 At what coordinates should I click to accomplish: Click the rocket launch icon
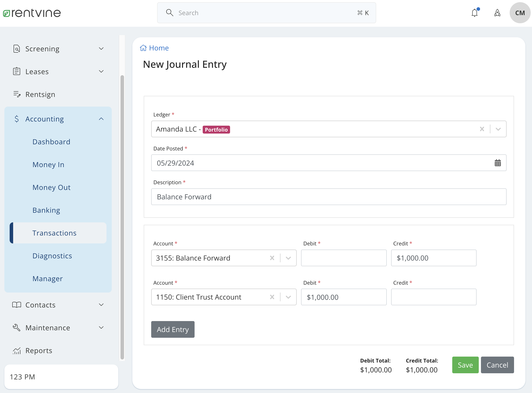point(497,13)
